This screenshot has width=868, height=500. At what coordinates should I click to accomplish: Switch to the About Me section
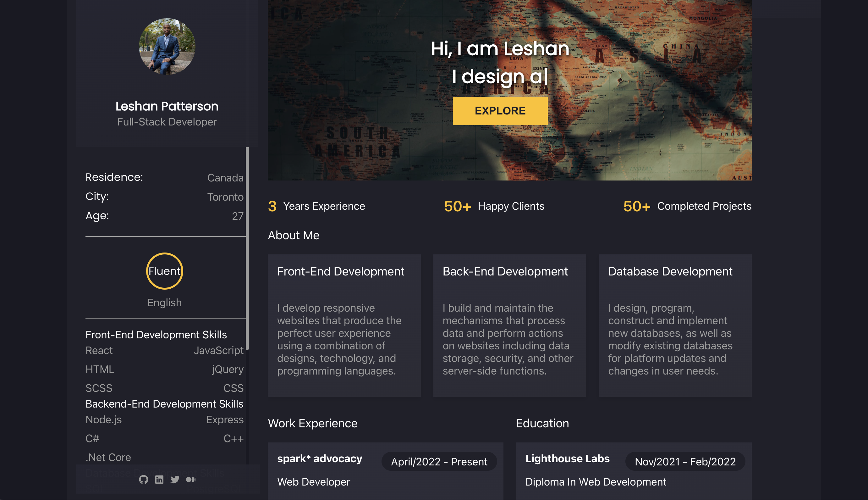point(294,235)
